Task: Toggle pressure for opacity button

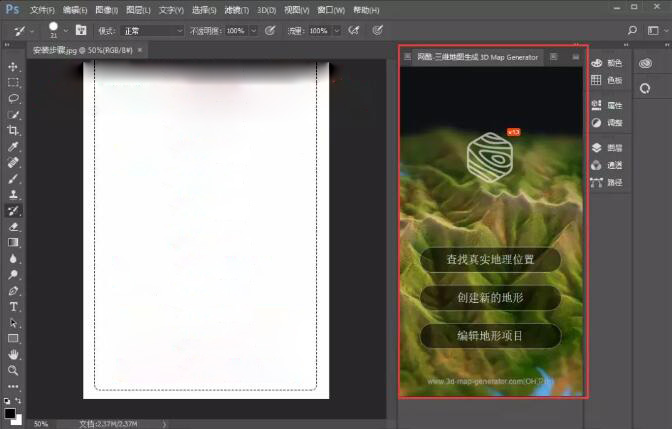Action: coord(270,30)
